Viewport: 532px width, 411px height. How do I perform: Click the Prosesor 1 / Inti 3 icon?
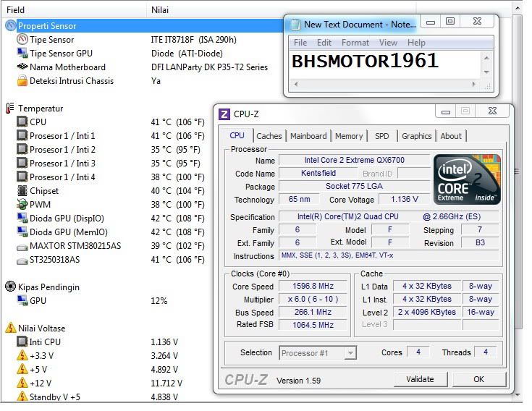click(22, 163)
